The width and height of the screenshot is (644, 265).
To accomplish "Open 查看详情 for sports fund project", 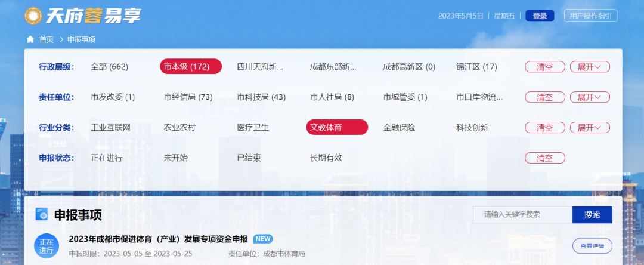I will click(x=592, y=245).
